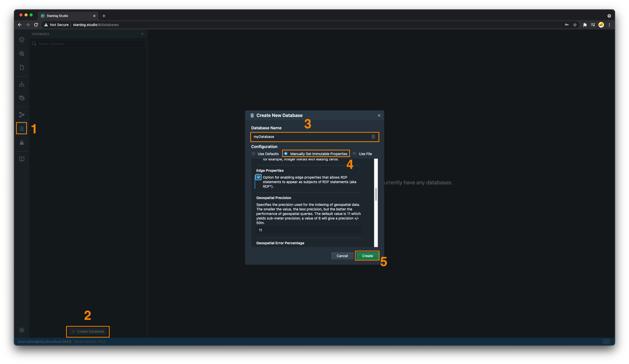The height and width of the screenshot is (364, 629).
Task: Click the server connection status icon
Action: click(22, 330)
